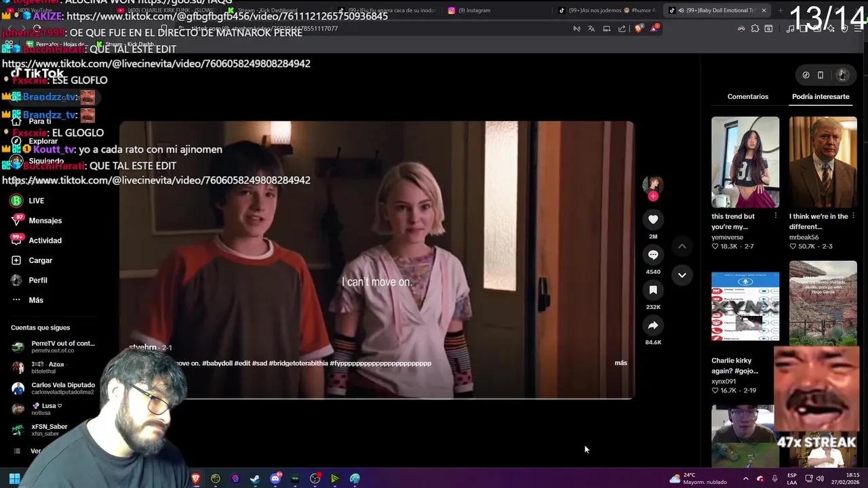Screen dimensions: 868x488
Task: Save the video with the bookmark icon
Action: pyautogui.click(x=653, y=290)
